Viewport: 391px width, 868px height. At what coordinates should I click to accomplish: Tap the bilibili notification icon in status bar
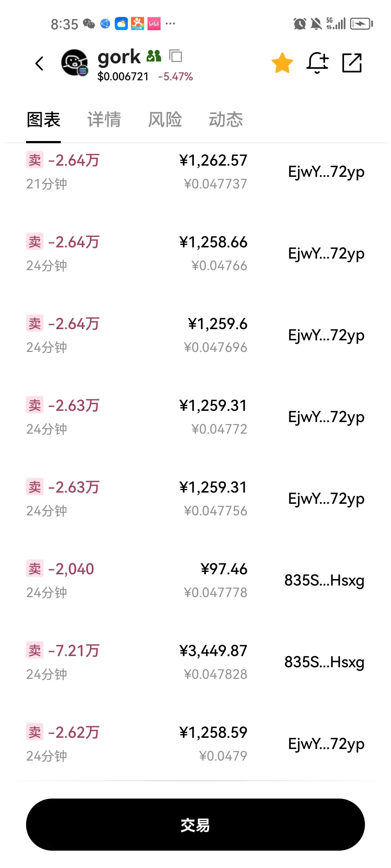(154, 24)
